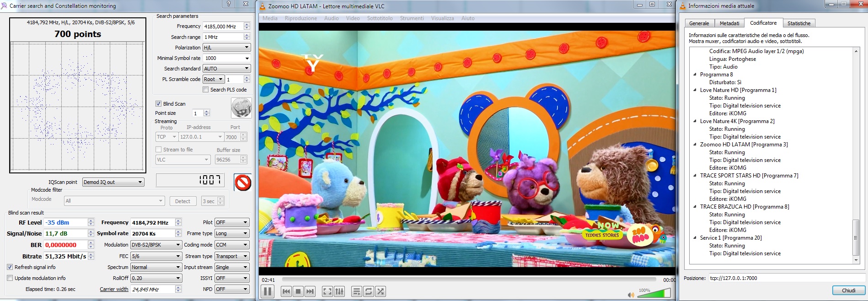This screenshot has width=868, height=301.
Task: Open the Media menu in VLC
Action: pos(270,18)
